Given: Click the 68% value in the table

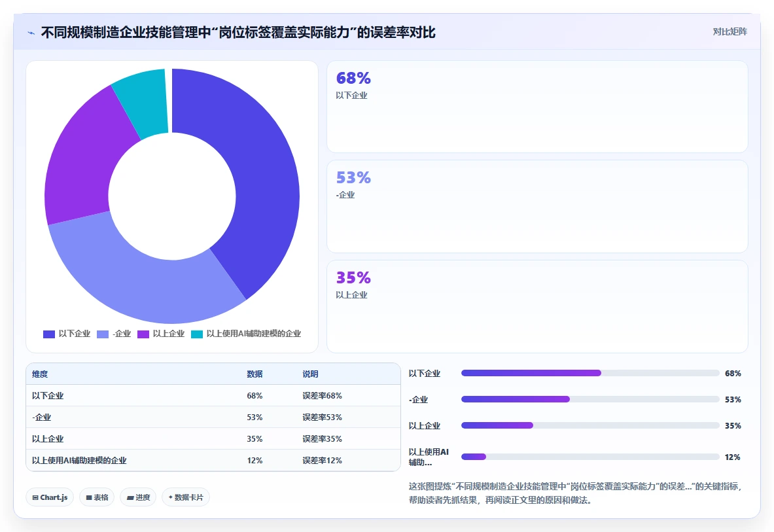Looking at the screenshot, I should (255, 396).
